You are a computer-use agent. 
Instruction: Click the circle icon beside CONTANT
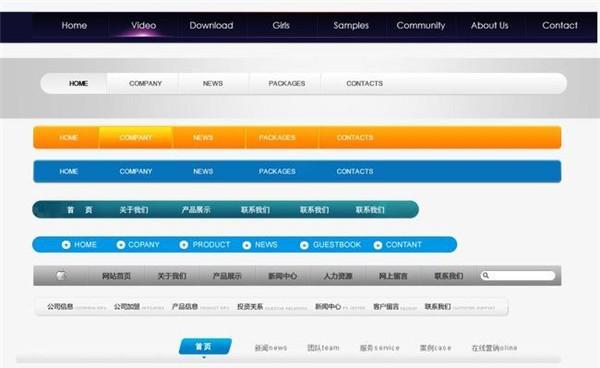(378, 245)
